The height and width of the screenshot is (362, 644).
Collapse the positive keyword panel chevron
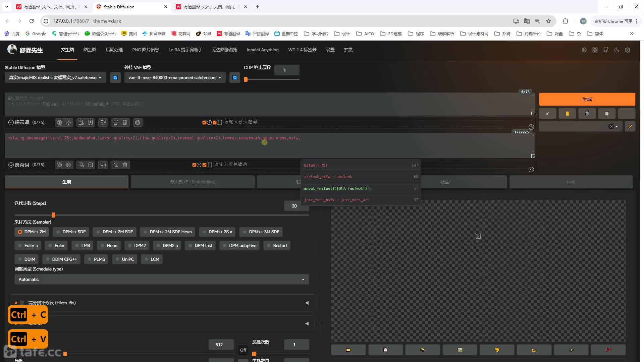pos(531,127)
